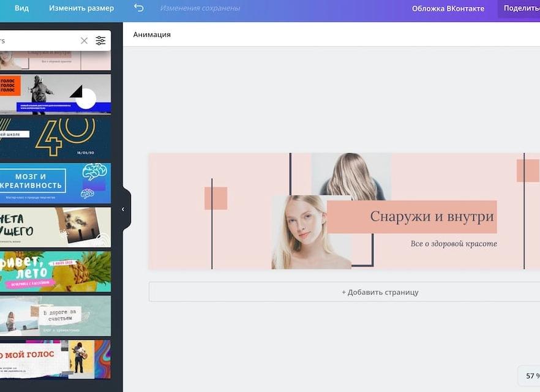Choose the Мой голос guitarist template

[55, 360]
